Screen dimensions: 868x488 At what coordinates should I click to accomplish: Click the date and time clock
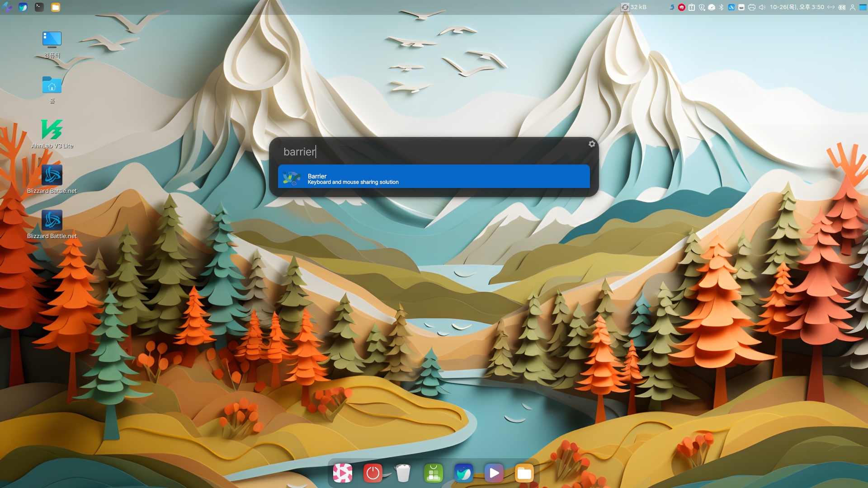(x=797, y=7)
